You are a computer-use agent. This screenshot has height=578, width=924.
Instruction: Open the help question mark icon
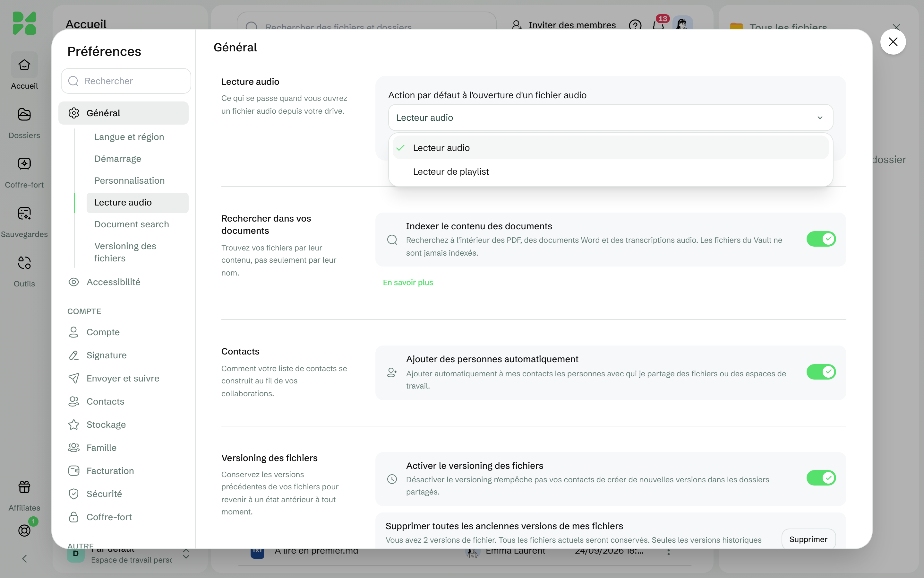635,25
